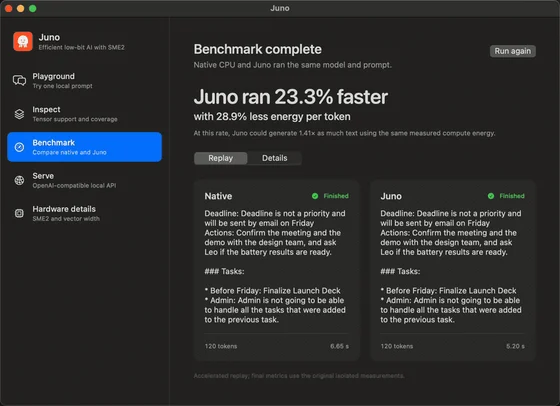Click the Benchmark gauge icon
Viewport: 560px width, 406px height.
click(x=19, y=147)
